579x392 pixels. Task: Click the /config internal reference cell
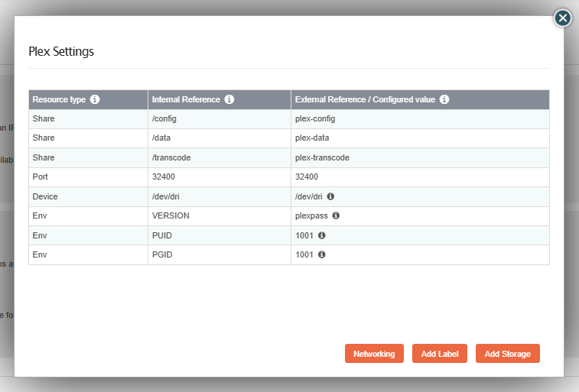(x=165, y=119)
